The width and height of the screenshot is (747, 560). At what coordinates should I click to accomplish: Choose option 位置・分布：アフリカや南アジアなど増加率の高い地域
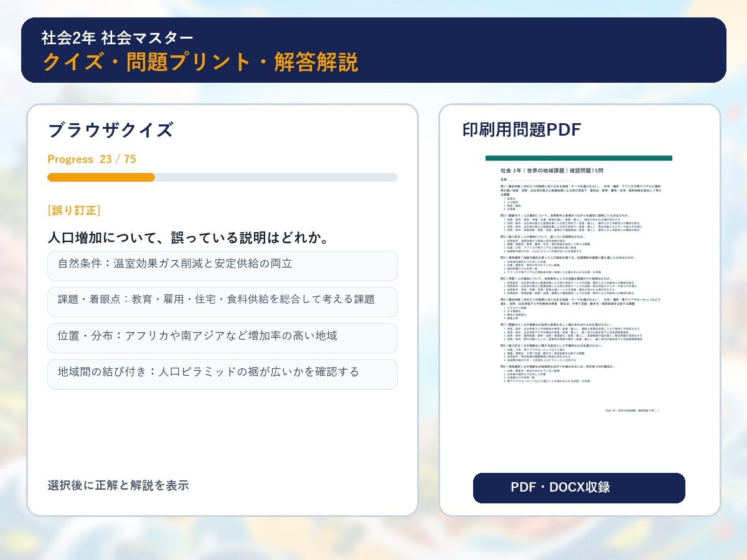pyautogui.click(x=222, y=338)
